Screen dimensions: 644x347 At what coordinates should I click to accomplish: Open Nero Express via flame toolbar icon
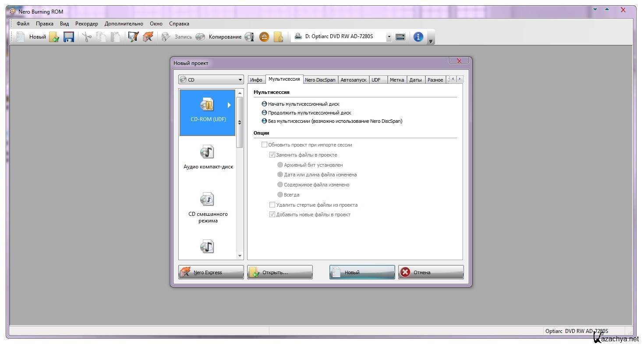click(148, 37)
